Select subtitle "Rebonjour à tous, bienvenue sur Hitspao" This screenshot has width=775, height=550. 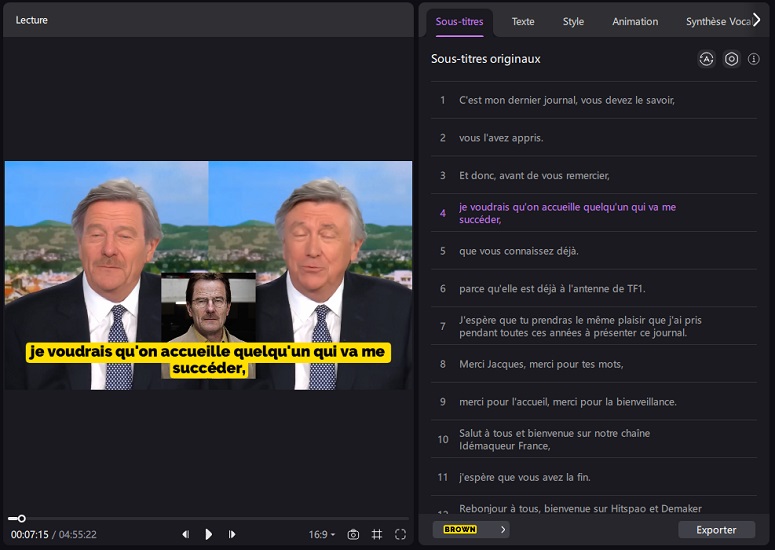click(x=594, y=506)
